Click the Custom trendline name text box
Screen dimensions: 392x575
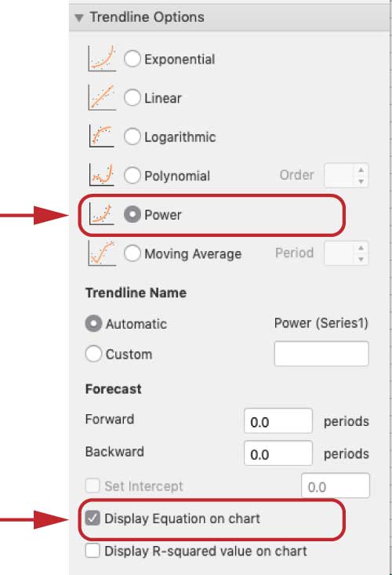pyautogui.click(x=321, y=354)
